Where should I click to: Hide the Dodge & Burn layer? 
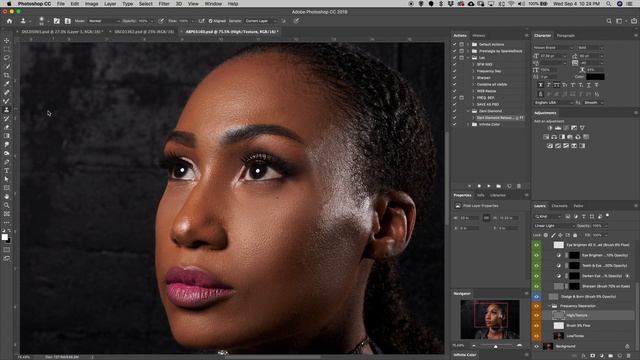[x=536, y=296]
